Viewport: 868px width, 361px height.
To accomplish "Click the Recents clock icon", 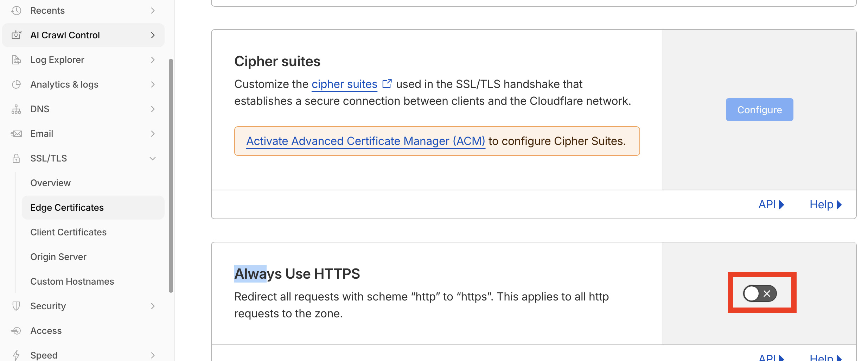I will [16, 11].
